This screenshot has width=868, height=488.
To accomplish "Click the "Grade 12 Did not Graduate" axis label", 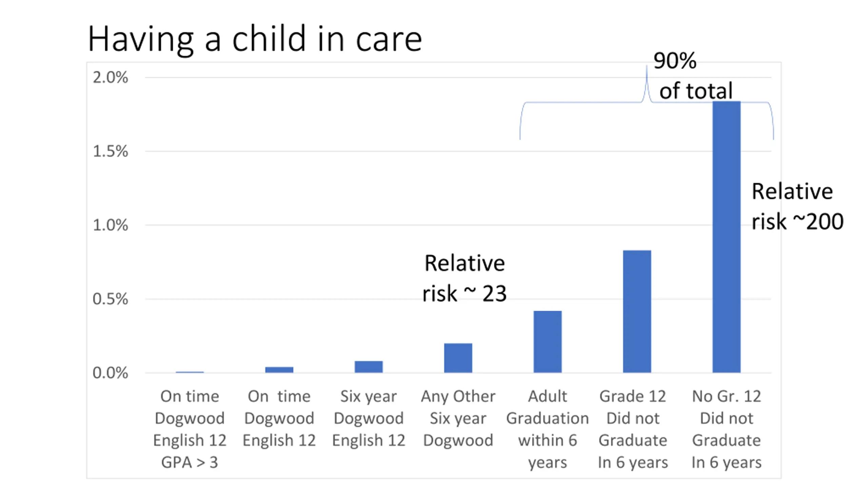I will point(633,429).
